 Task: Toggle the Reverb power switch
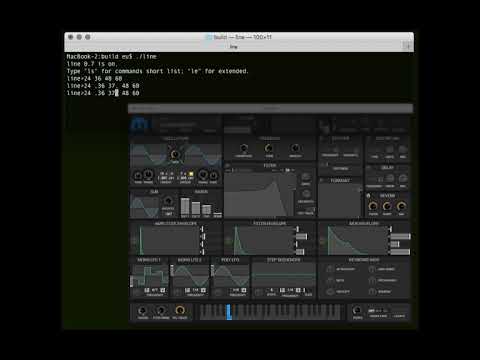point(368,195)
